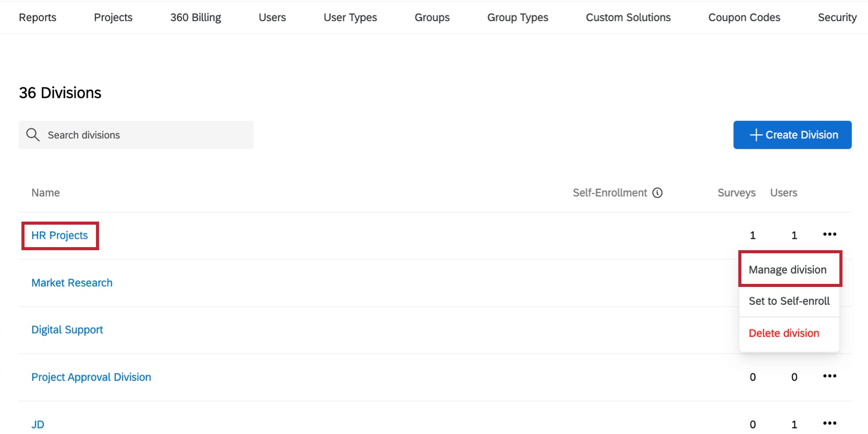Image resolution: width=868 pixels, height=434 pixels.
Task: Click the search magnifier icon
Action: point(33,135)
